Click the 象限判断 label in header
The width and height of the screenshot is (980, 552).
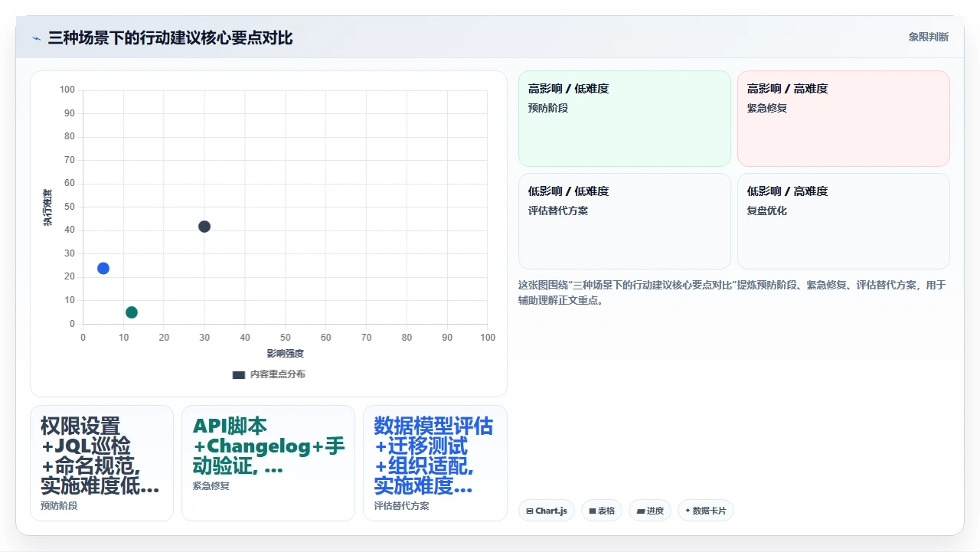point(929,37)
